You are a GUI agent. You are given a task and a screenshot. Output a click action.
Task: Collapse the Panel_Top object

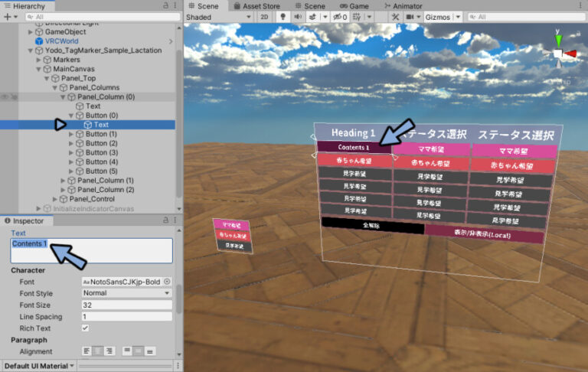point(47,78)
